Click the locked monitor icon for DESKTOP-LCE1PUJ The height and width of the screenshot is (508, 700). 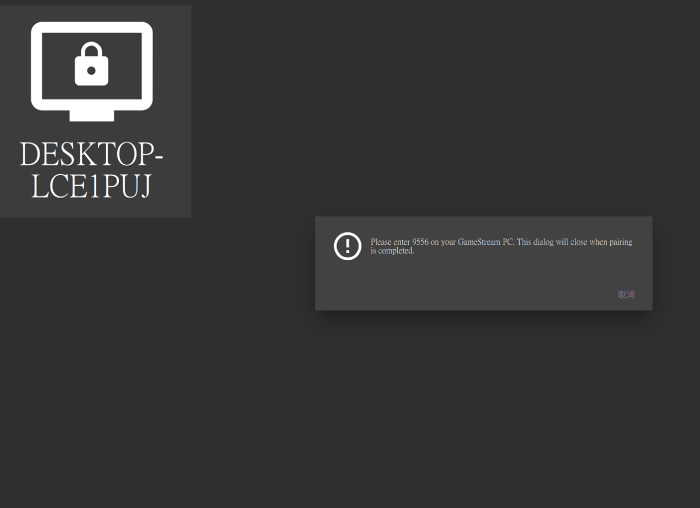(x=91, y=70)
